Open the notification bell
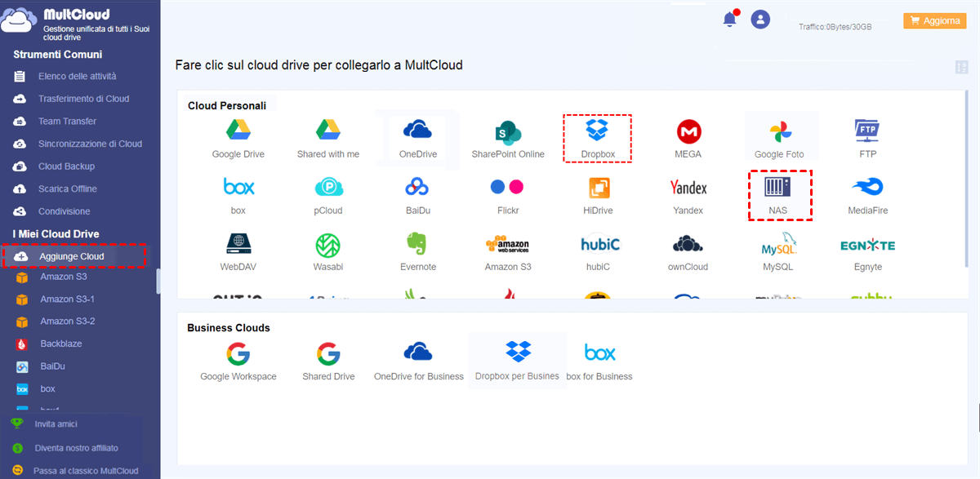The image size is (980, 479). [729, 20]
